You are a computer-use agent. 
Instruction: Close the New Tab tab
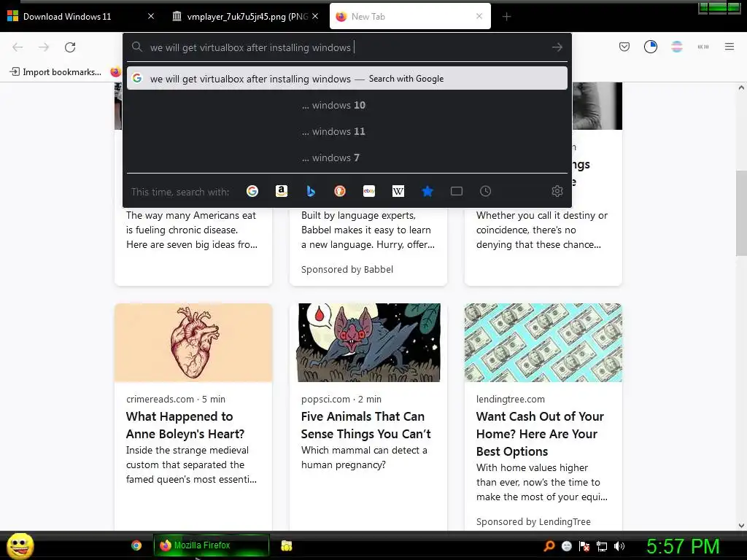pyautogui.click(x=479, y=16)
